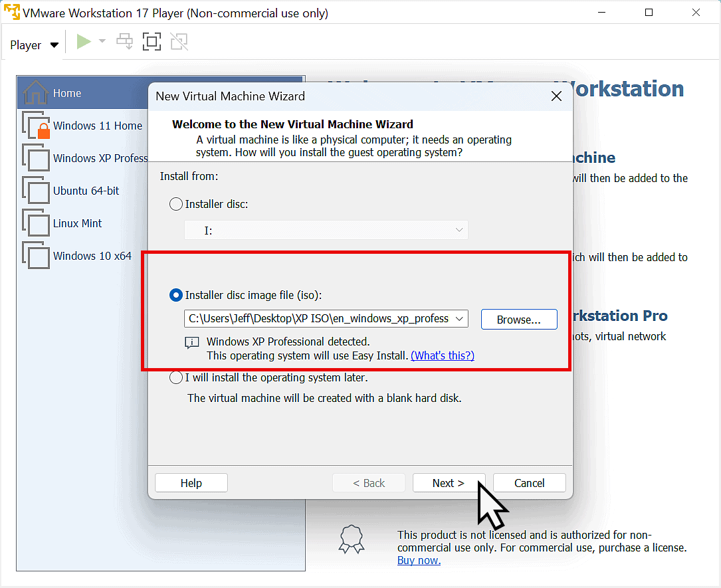Expand the I: drive dropdown
Screen dimensions: 721x588
[458, 229]
